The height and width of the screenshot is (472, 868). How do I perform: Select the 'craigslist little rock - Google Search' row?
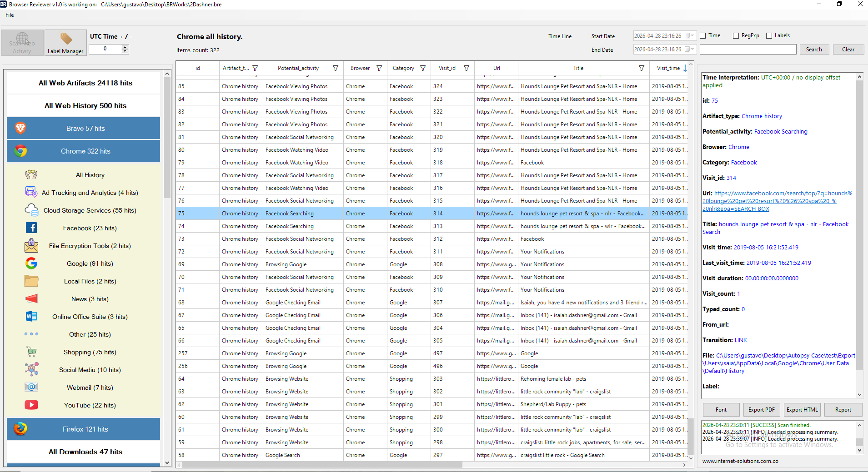click(431, 455)
